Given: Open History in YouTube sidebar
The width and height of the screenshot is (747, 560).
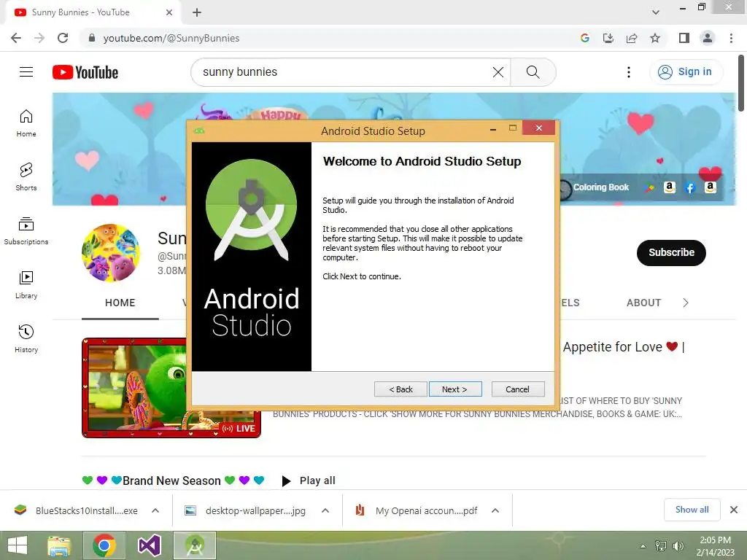Looking at the screenshot, I should [26, 338].
